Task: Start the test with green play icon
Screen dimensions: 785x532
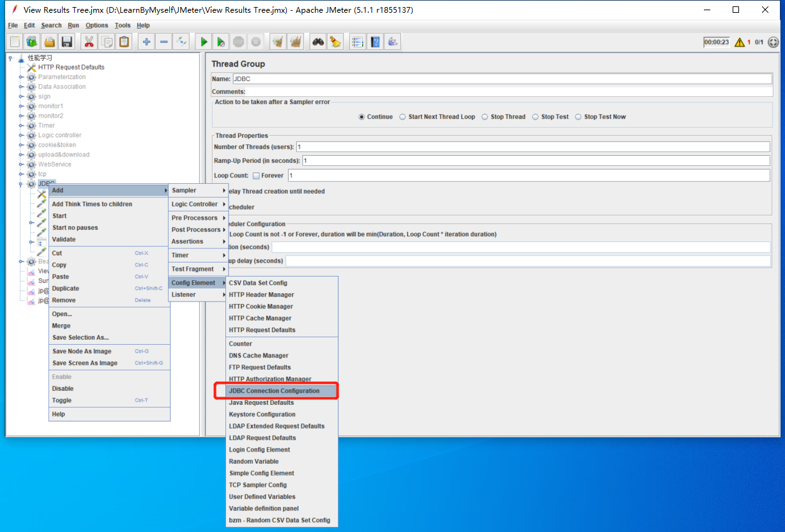Action: (x=204, y=42)
